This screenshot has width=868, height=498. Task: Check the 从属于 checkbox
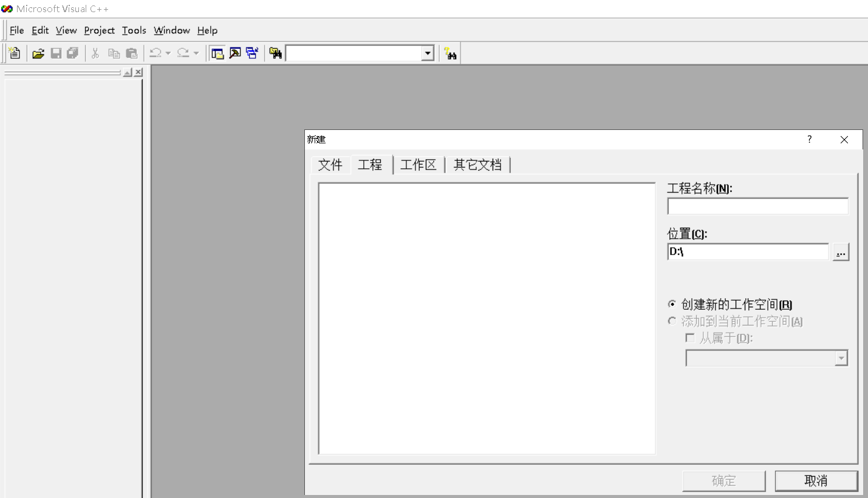pyautogui.click(x=690, y=338)
